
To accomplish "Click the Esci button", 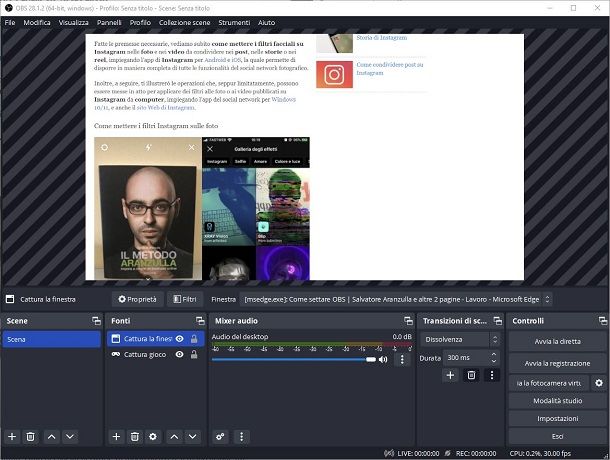I will click(x=557, y=436).
